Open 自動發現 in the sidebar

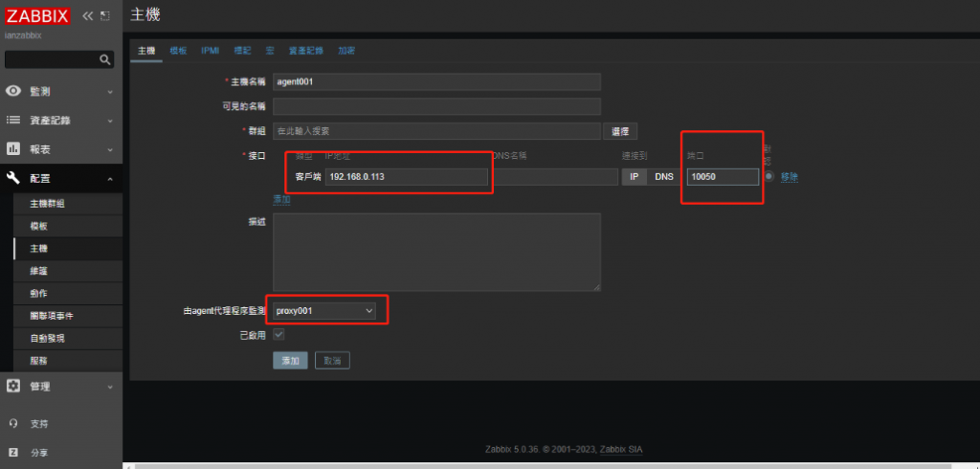[x=68, y=338]
